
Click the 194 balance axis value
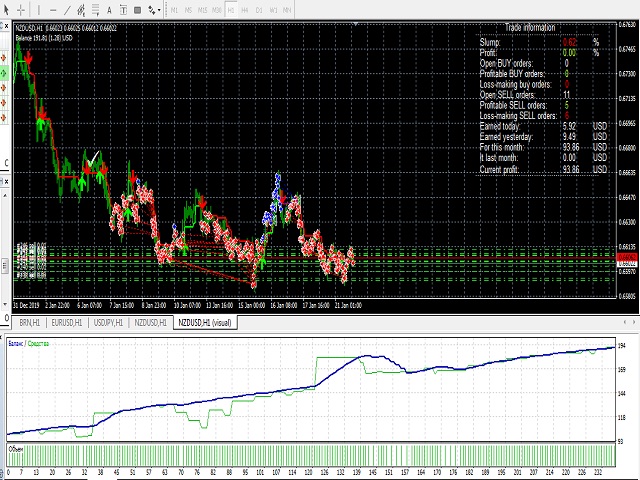pos(622,346)
